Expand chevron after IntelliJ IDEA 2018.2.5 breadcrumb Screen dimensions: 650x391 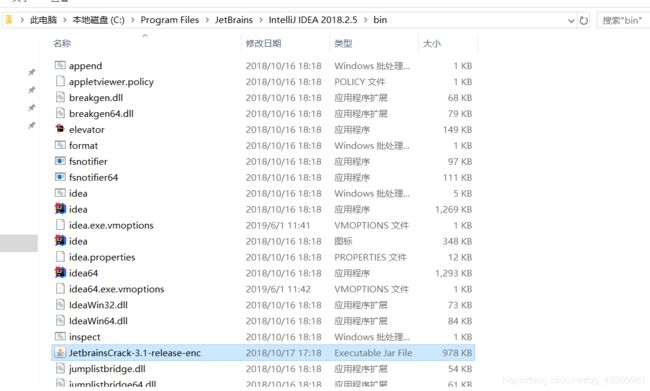click(365, 20)
